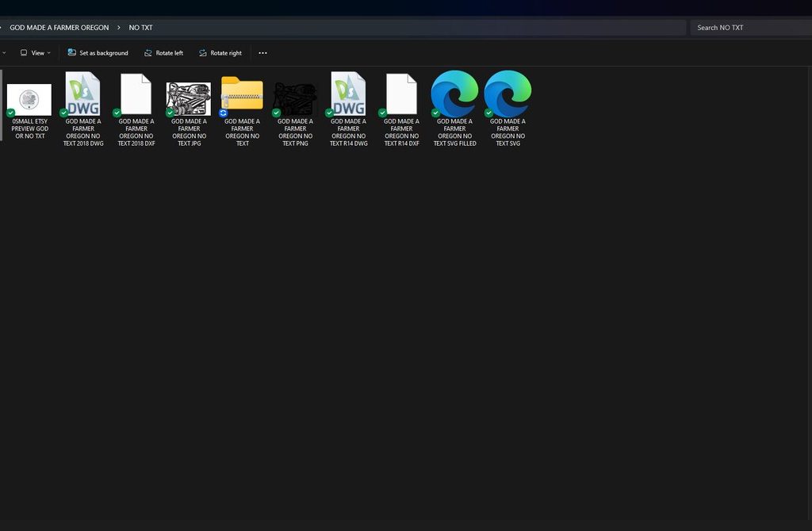
Task: Select the 0SMALL ETSY PREVIEW thumbnail
Action: (x=29, y=100)
